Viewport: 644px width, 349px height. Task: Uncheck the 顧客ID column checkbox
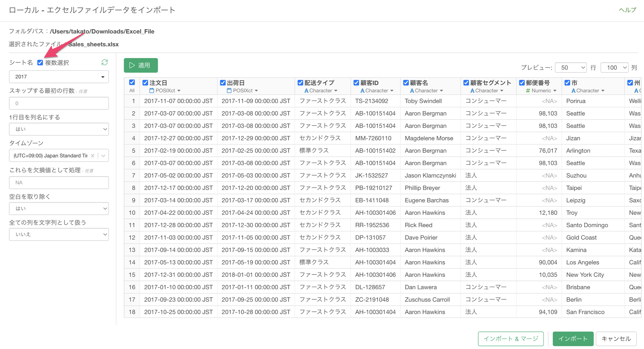[356, 83]
